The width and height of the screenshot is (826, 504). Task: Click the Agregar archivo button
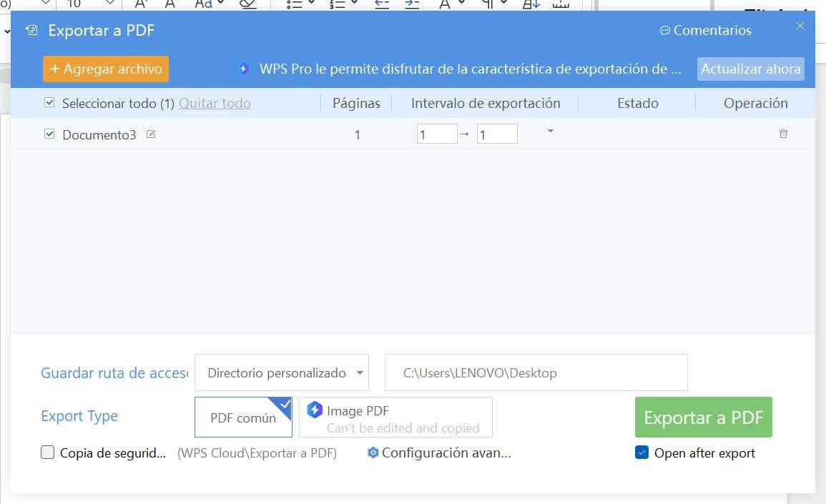click(x=105, y=69)
